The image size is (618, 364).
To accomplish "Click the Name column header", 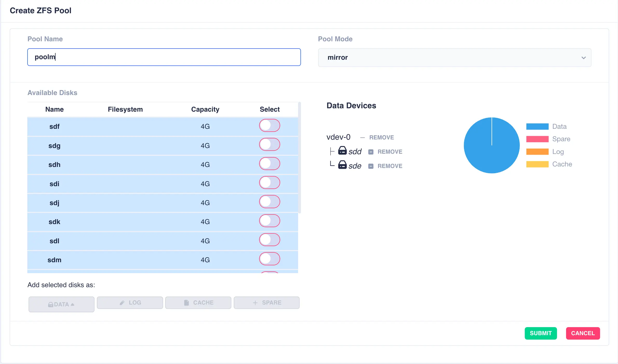I will tap(55, 109).
